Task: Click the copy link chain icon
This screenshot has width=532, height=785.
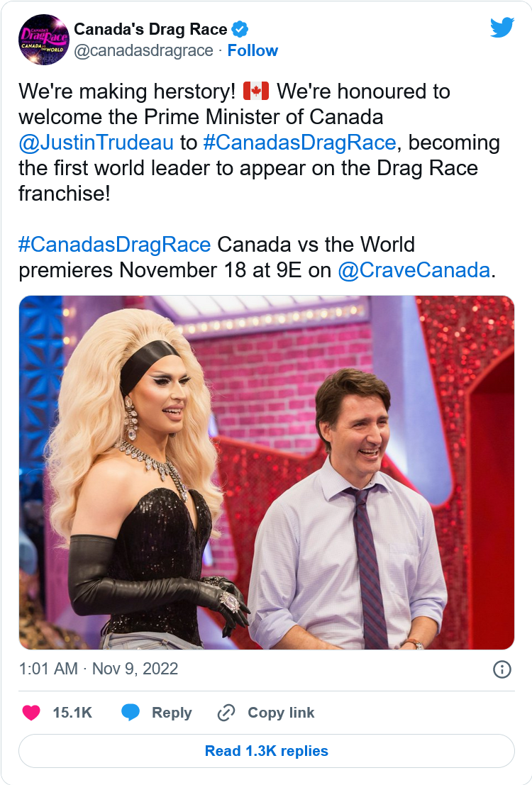Action: click(x=226, y=713)
